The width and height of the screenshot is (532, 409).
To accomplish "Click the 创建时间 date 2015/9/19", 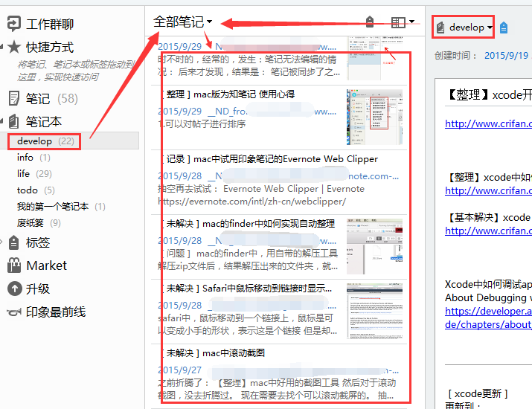I will 506,55.
